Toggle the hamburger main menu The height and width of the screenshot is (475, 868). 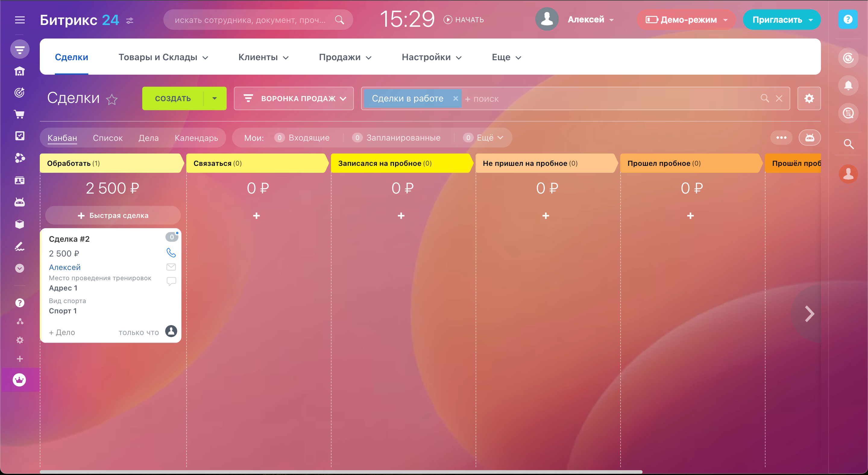tap(20, 20)
